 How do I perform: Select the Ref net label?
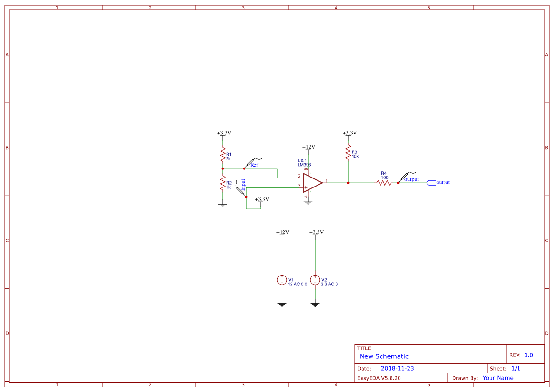pyautogui.click(x=254, y=165)
